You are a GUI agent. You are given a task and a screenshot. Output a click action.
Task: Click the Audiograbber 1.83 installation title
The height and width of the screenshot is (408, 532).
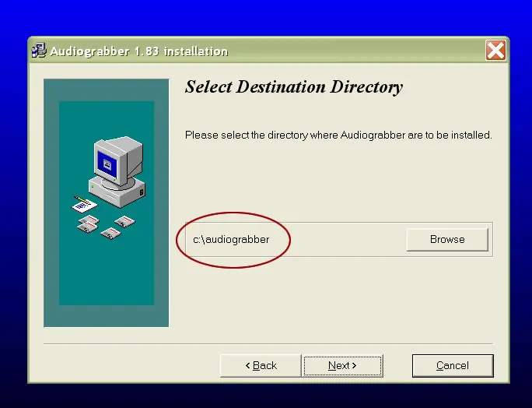pyautogui.click(x=138, y=51)
